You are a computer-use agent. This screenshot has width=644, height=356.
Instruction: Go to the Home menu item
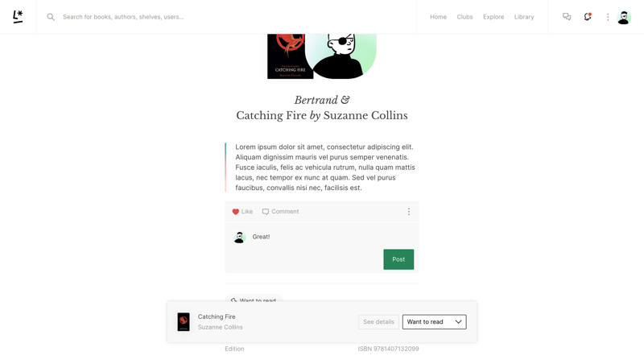(x=438, y=17)
